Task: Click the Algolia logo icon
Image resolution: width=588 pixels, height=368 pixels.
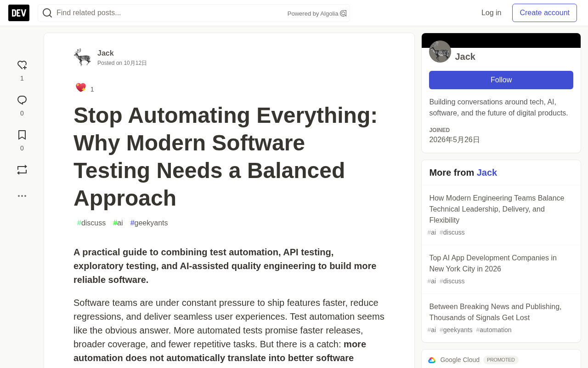Action: 343,13
